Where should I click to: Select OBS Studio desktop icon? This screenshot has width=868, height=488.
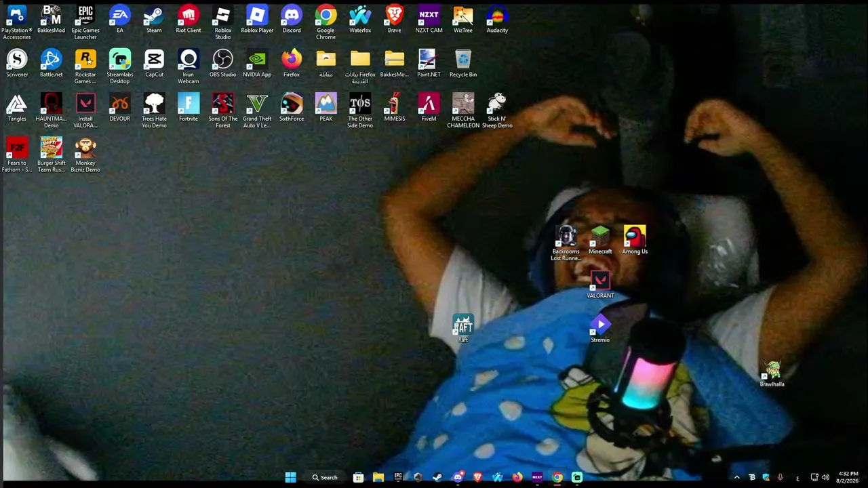click(223, 64)
